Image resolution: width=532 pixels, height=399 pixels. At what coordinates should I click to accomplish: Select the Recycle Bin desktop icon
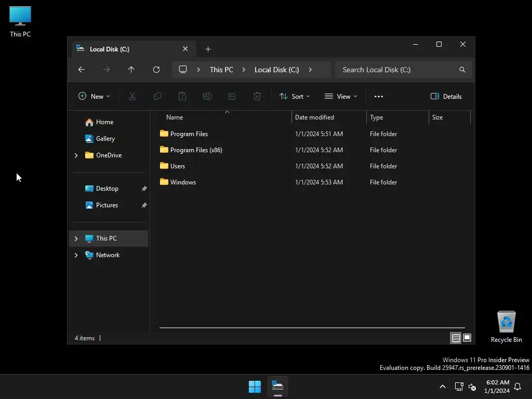tap(506, 327)
